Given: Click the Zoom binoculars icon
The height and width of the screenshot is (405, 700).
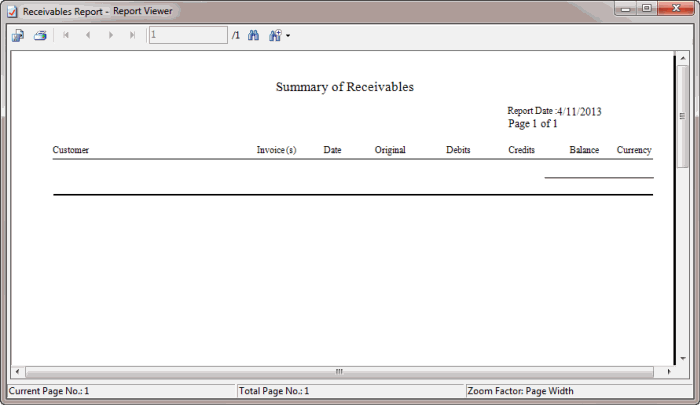Looking at the screenshot, I should (x=275, y=35).
